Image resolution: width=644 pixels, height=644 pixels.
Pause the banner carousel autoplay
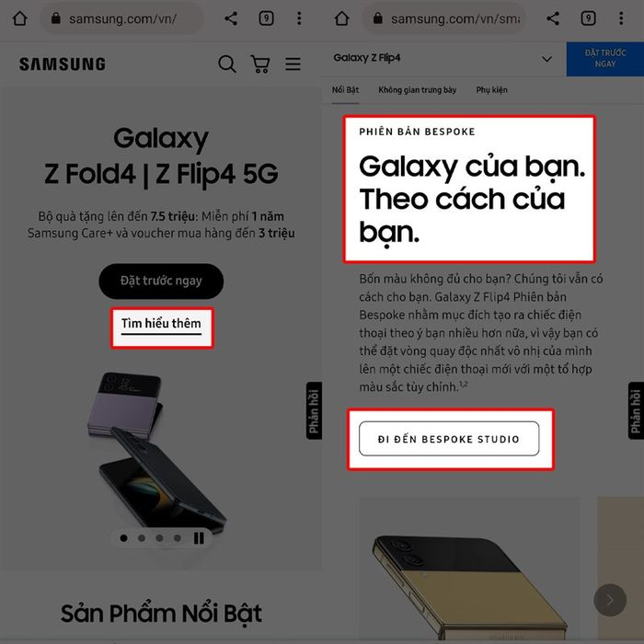click(199, 538)
